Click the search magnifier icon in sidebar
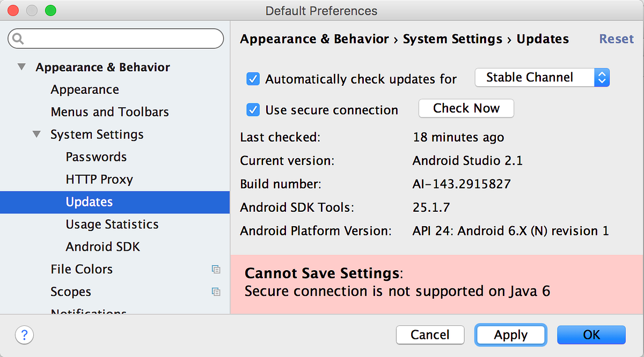 click(18, 38)
